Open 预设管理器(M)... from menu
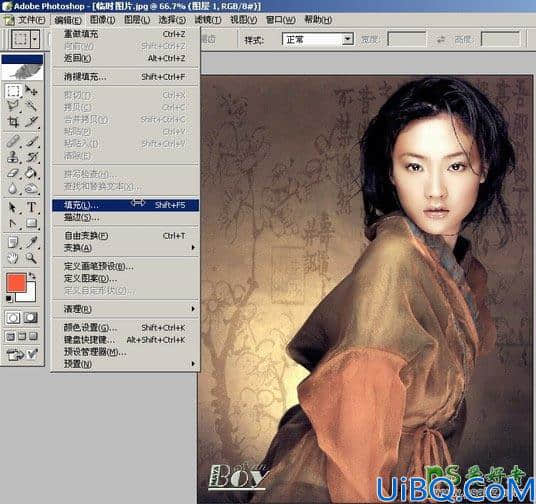536x504 pixels. coord(125,352)
